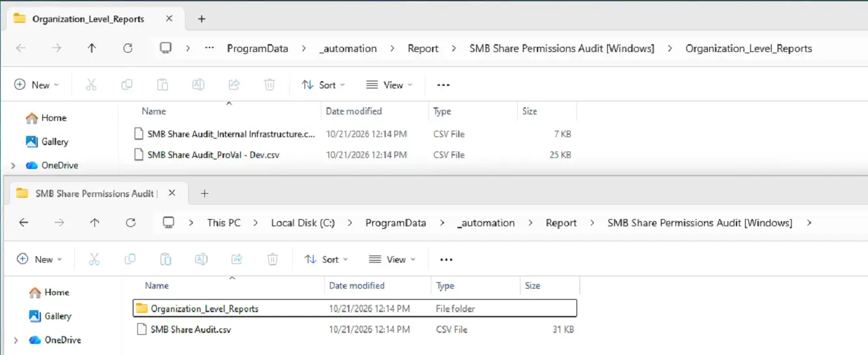Open New dropdown in bottom window

[x=40, y=259]
